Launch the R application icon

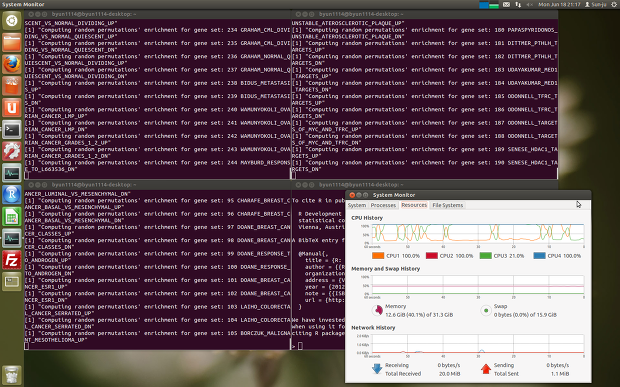point(11,194)
